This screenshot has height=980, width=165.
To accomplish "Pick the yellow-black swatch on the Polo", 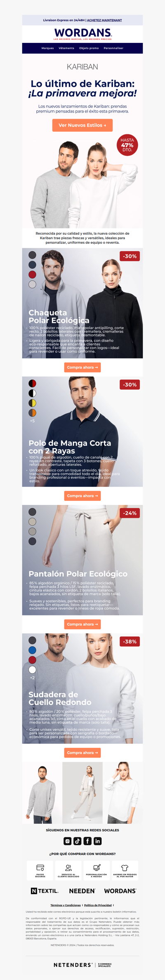I will pos(32,403).
